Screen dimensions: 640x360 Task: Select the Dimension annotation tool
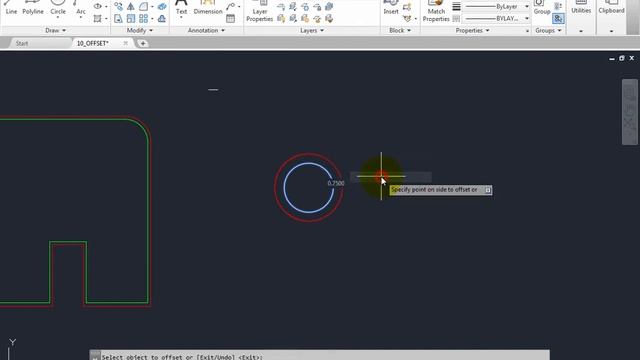pos(208,8)
